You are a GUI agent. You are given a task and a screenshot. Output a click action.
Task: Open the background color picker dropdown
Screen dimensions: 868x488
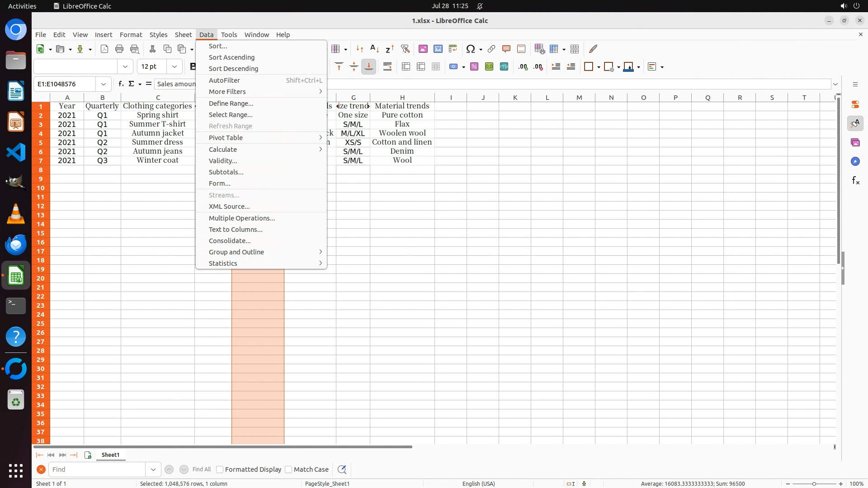(x=638, y=67)
